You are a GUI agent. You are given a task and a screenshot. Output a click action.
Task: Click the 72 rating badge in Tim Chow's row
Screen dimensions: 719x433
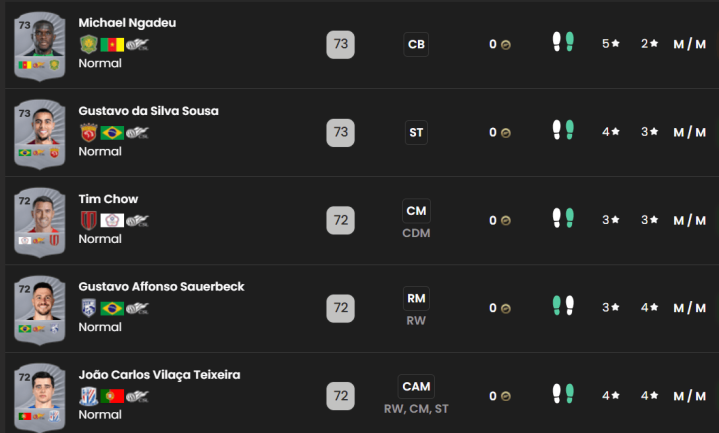[x=341, y=220]
